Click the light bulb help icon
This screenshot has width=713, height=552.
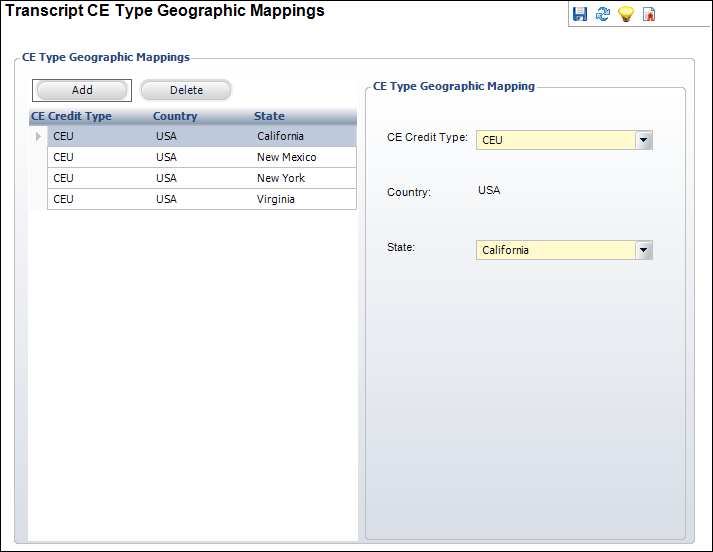click(x=626, y=14)
